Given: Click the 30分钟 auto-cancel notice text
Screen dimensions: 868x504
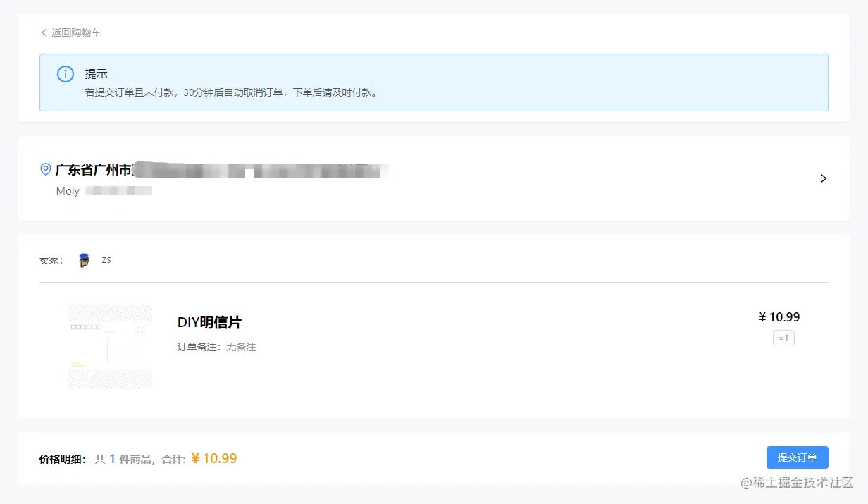Looking at the screenshot, I should [x=231, y=92].
